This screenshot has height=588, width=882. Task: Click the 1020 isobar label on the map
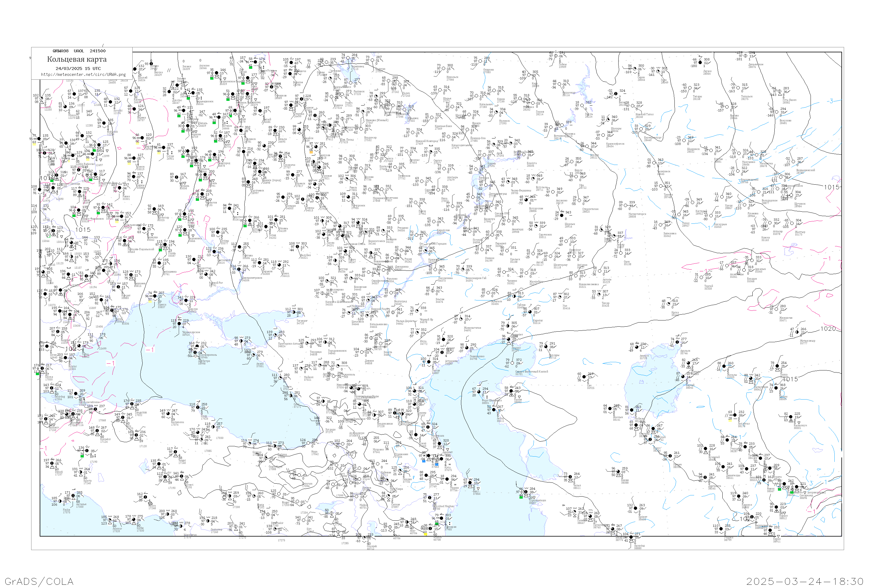click(828, 329)
